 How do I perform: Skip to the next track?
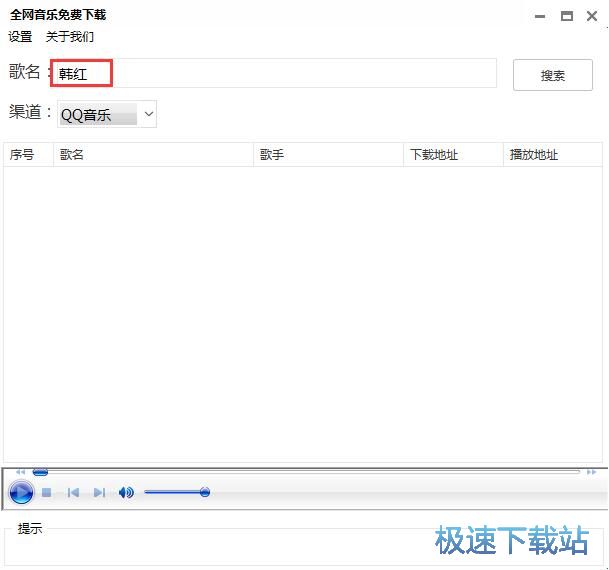tap(99, 492)
